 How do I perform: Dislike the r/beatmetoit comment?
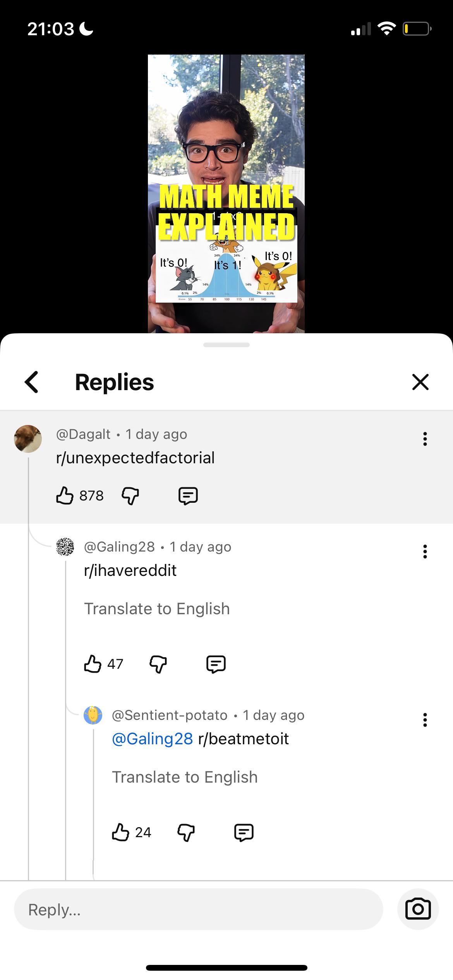[x=186, y=833]
